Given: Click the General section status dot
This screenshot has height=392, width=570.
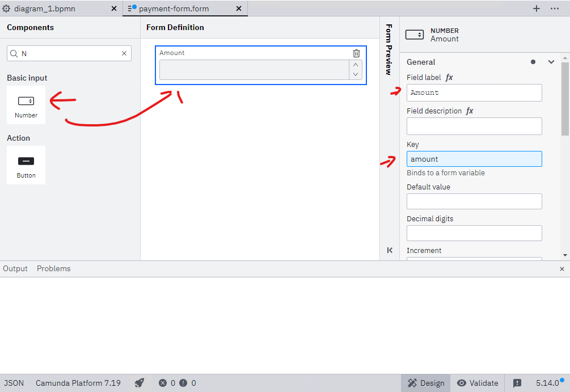Looking at the screenshot, I should click(533, 62).
